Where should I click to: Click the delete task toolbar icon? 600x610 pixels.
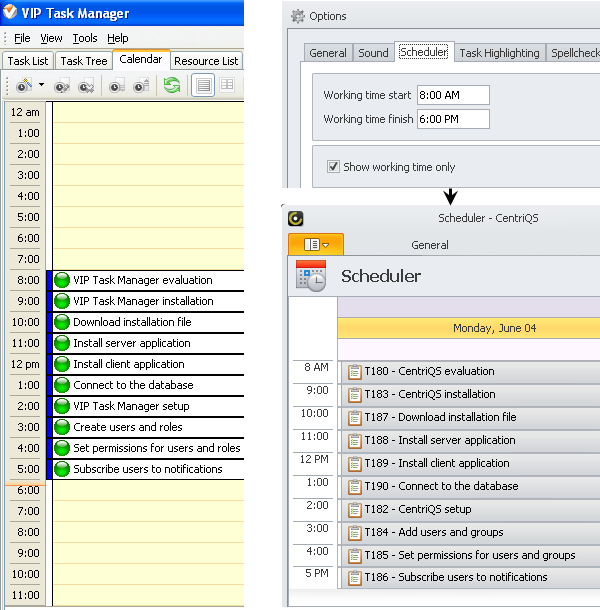(x=85, y=86)
